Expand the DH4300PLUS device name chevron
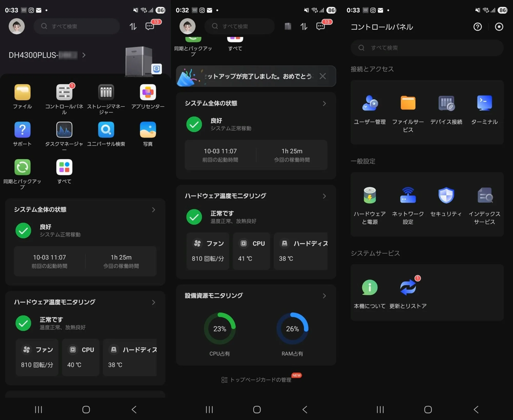Image resolution: width=513 pixels, height=420 pixels. coord(84,55)
